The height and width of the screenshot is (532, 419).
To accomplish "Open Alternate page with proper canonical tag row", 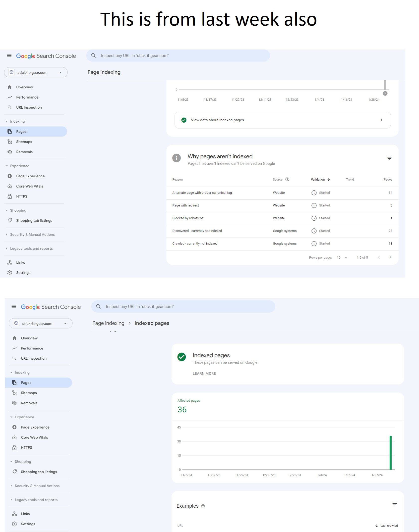I will pos(202,193).
